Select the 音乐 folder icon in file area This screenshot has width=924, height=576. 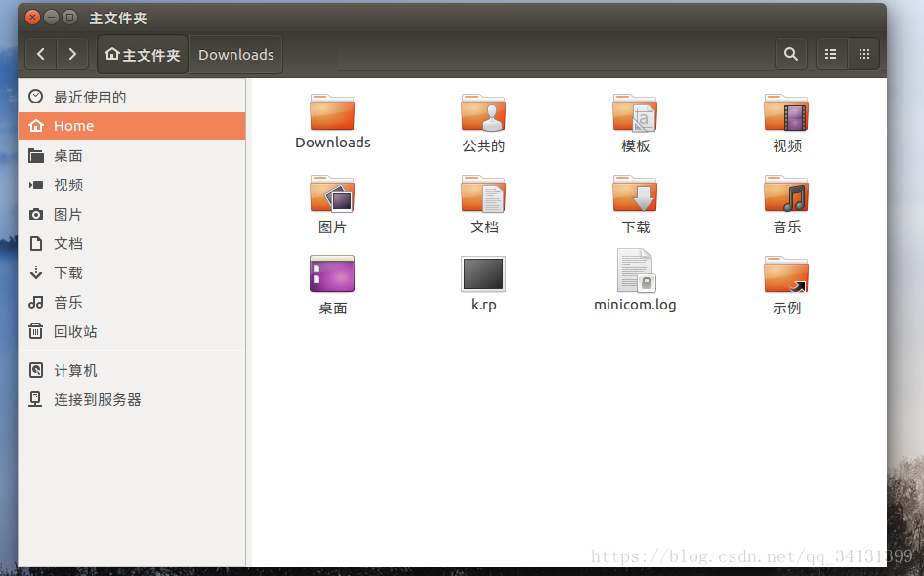click(786, 193)
